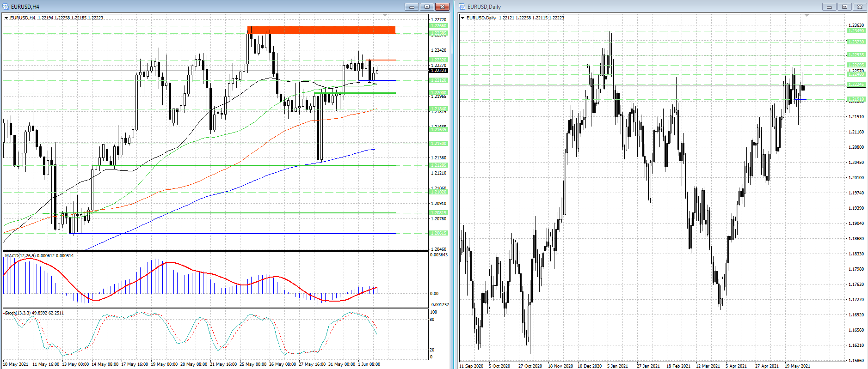Screen dimensions: 868x369
Task: Click the green 1.20815 price label
Action: tap(438, 213)
